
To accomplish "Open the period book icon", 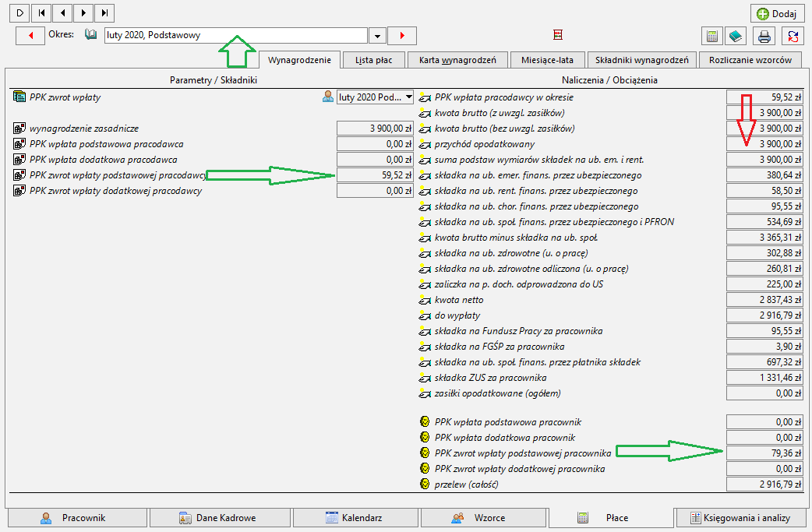I will pos(90,35).
